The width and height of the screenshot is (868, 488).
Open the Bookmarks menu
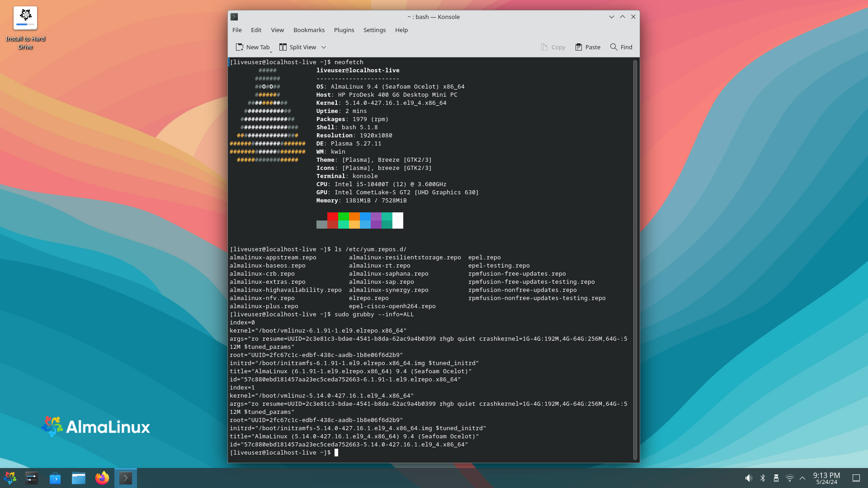point(309,30)
